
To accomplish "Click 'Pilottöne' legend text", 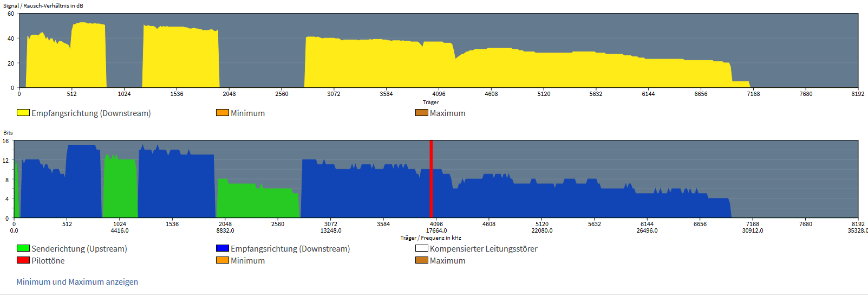I will 48,261.
